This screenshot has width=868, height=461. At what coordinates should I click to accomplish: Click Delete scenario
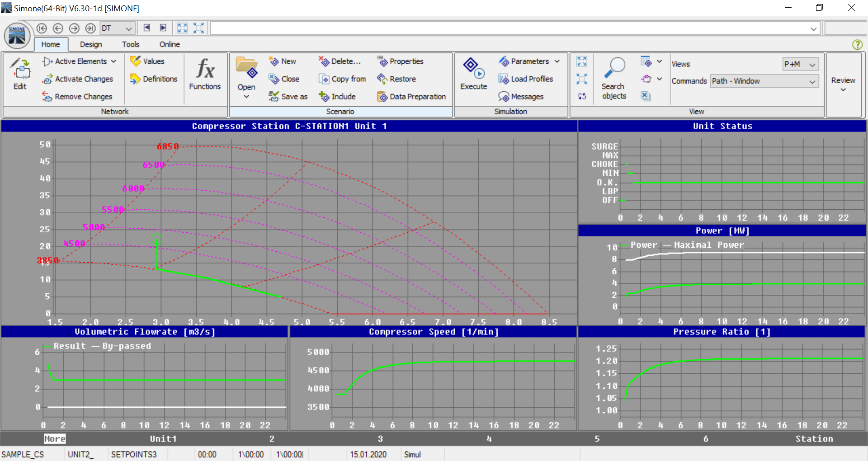pyautogui.click(x=340, y=61)
